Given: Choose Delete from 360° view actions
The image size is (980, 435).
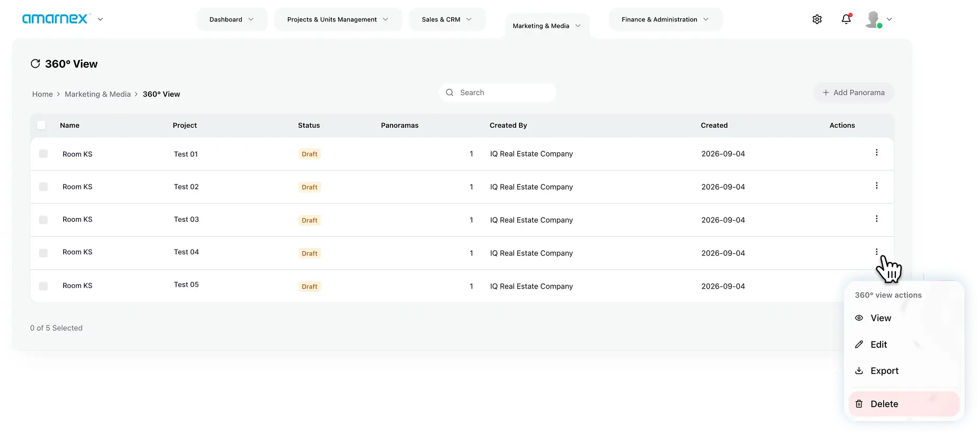Looking at the screenshot, I should tap(903, 404).
